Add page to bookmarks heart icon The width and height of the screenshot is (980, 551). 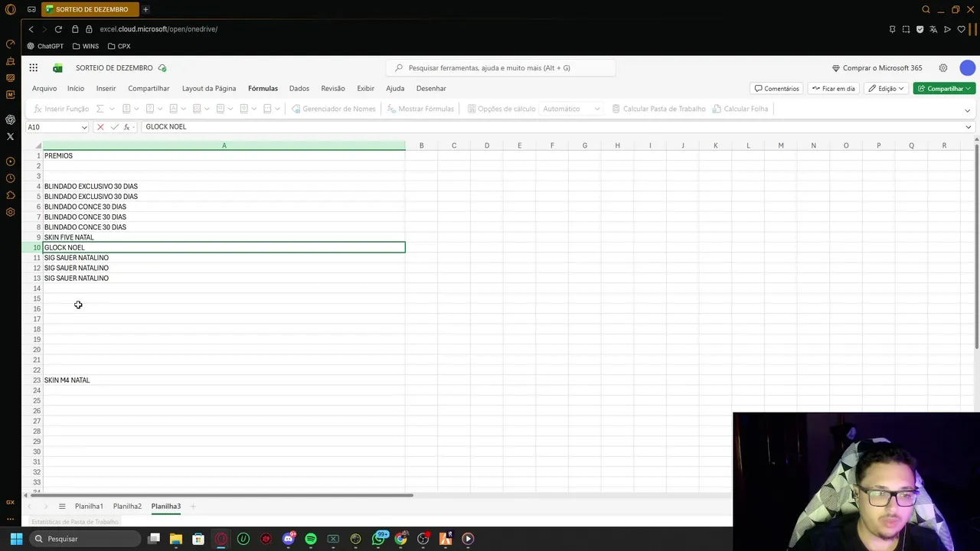[961, 29]
